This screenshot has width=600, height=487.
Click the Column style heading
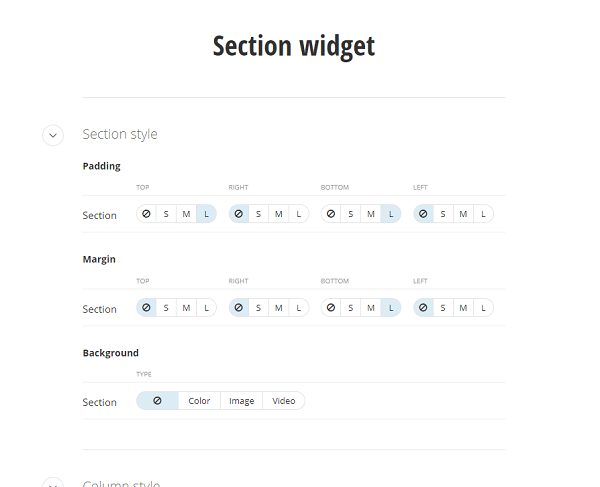click(x=121, y=483)
